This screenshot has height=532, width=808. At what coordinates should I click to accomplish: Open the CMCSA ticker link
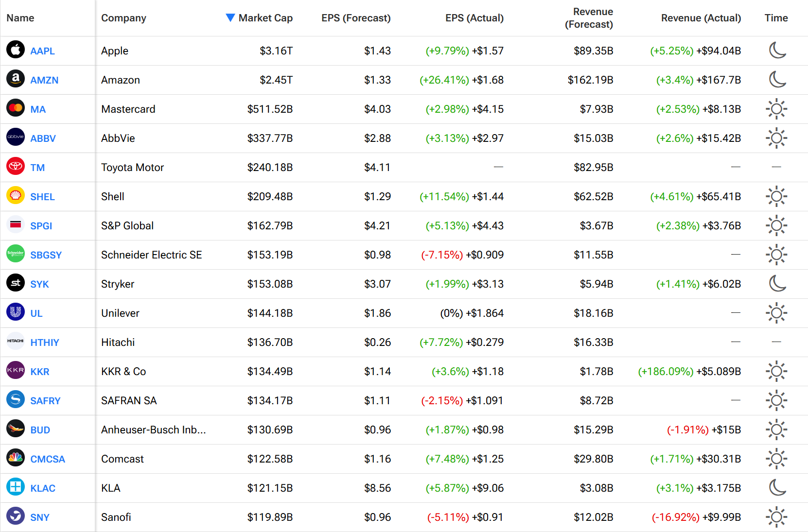(48, 459)
